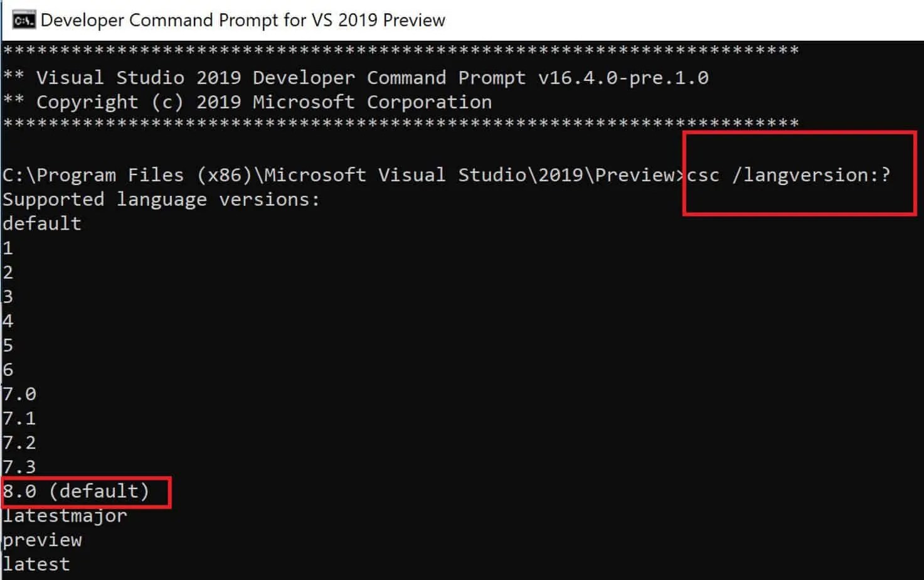924x580 pixels.
Task: Click language version 6 in the list
Action: 8,370
